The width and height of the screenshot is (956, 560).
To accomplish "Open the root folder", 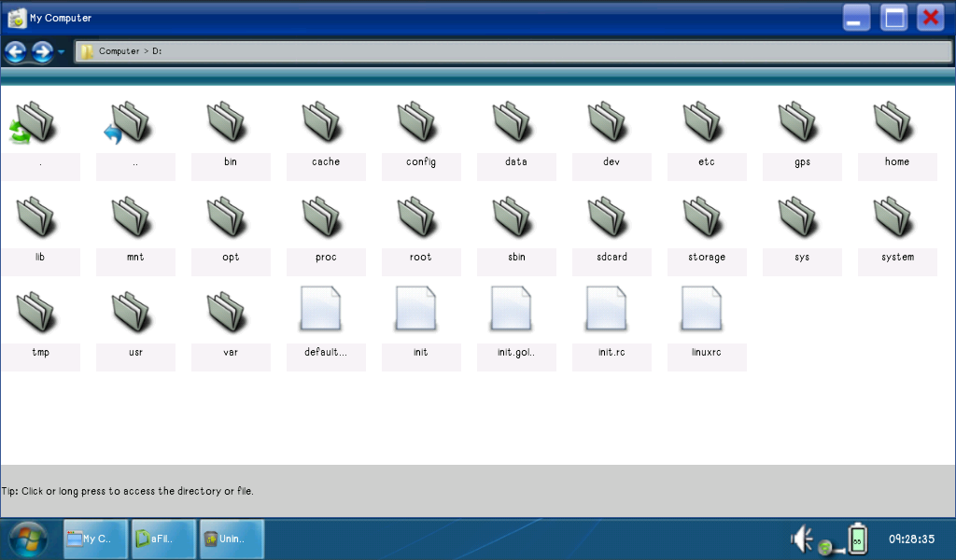I will click(416, 217).
